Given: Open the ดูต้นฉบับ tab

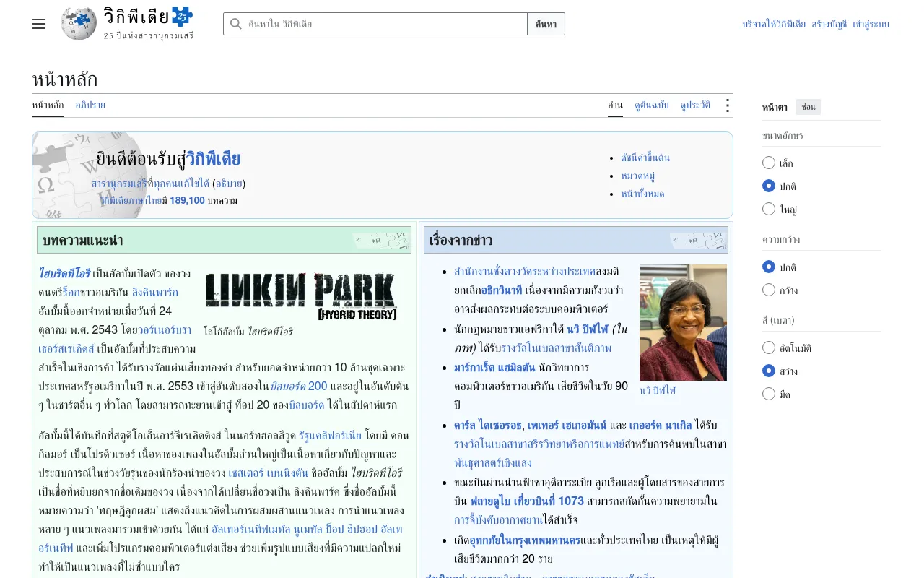Looking at the screenshot, I should click(652, 105).
